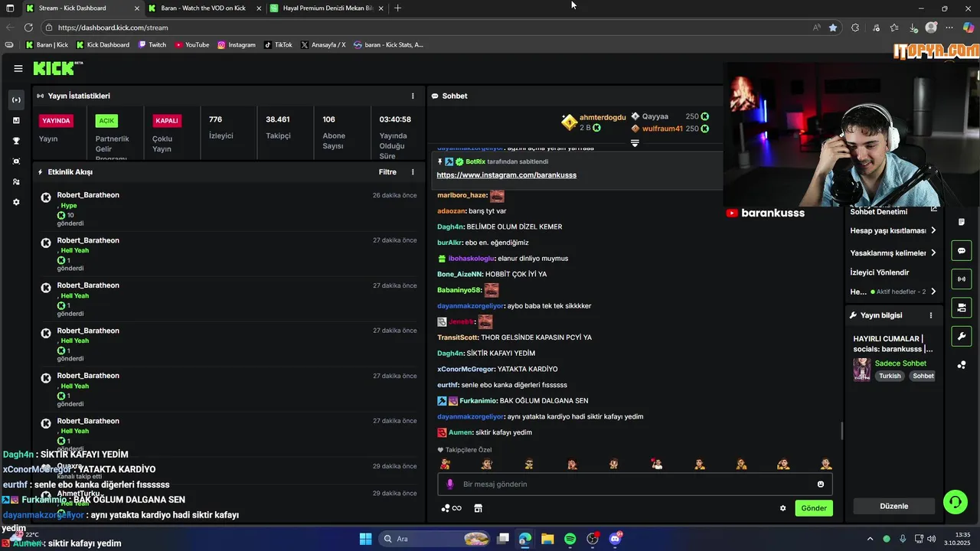Open the YouTube bookmark
Image resolution: width=980 pixels, height=551 pixels.
coord(191,44)
